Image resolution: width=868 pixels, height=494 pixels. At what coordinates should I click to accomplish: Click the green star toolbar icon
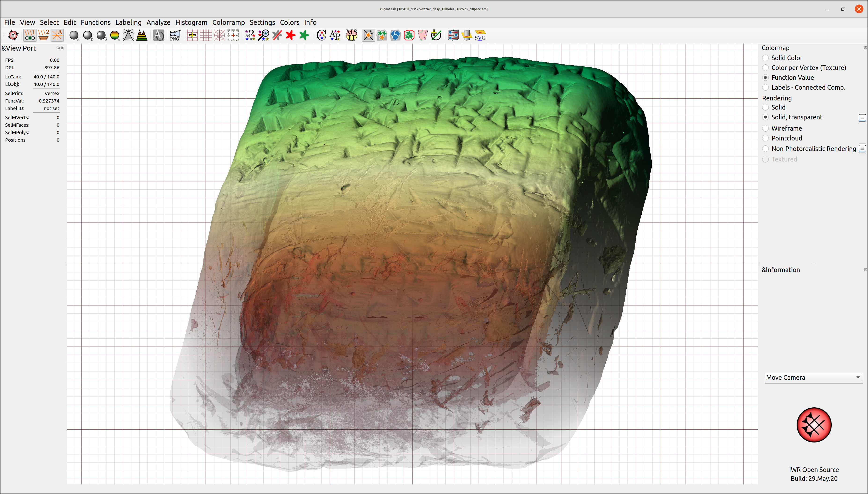(304, 35)
